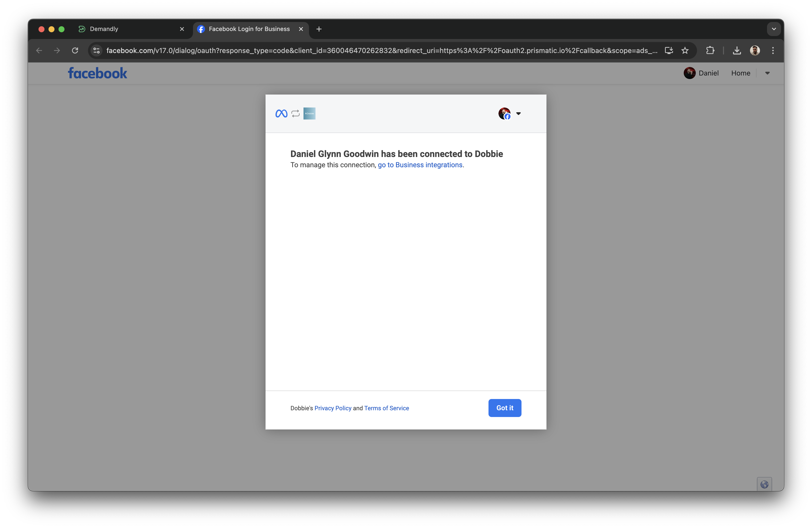Open Dobbie's Privacy Policy link
The image size is (812, 528).
click(333, 408)
